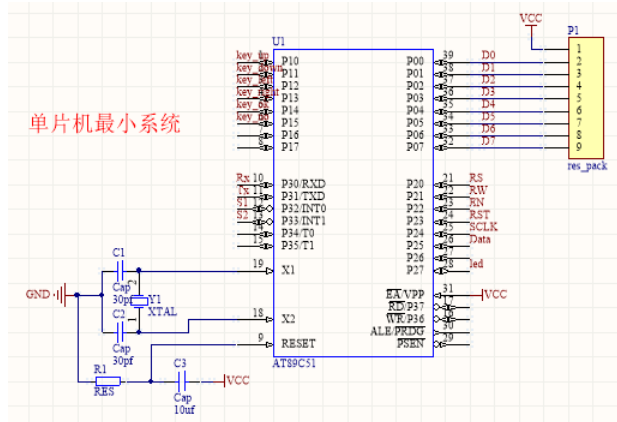Click pin number 19 on the X1 line
Viewport: 617px width, 422px height.
[x=258, y=264]
